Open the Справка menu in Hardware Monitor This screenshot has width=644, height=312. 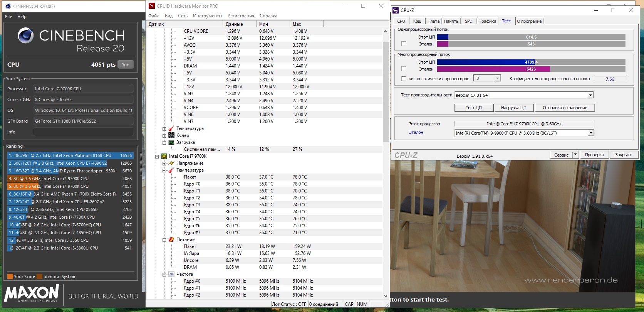click(268, 16)
